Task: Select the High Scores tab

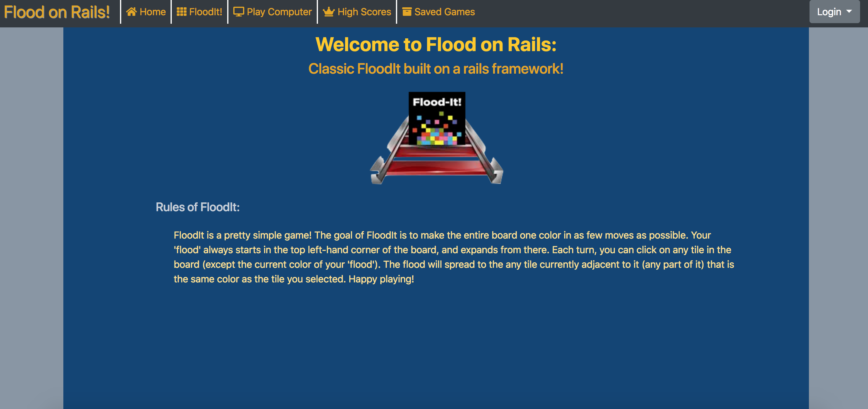Action: 357,12
